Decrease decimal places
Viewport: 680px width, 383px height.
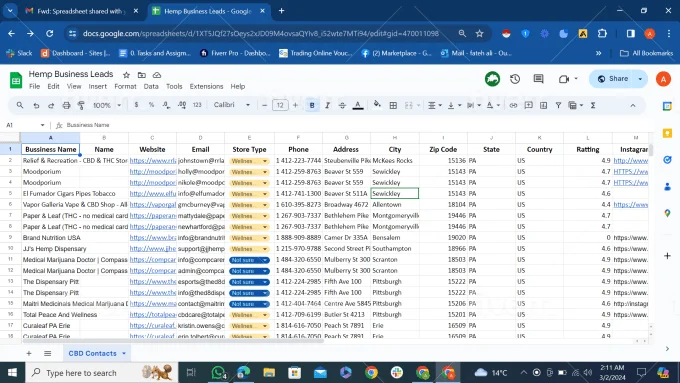[x=166, y=105]
